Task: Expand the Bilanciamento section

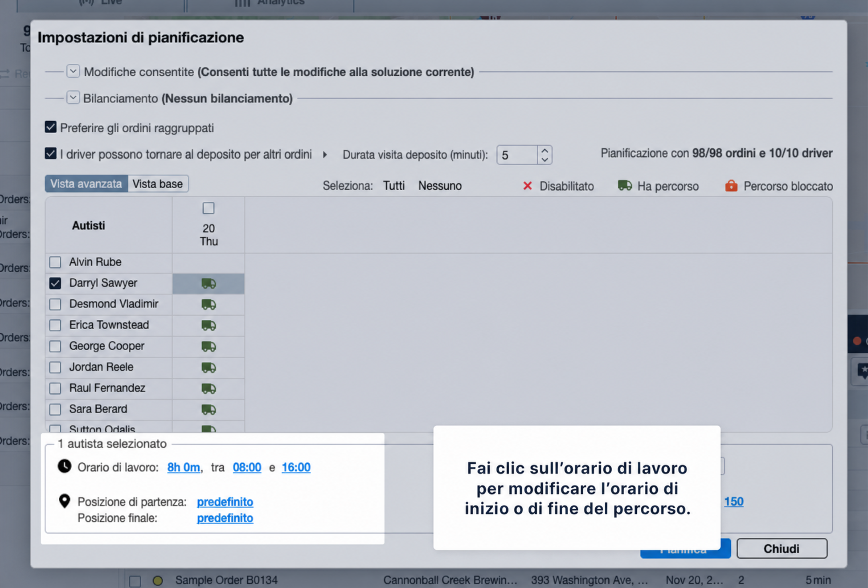Action: pyautogui.click(x=73, y=98)
